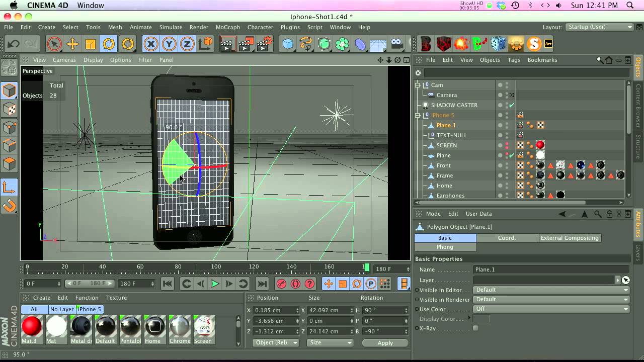Viewport: 644px width, 362px height.
Task: Select the iPhone 5 material layer tab
Action: tap(90, 309)
